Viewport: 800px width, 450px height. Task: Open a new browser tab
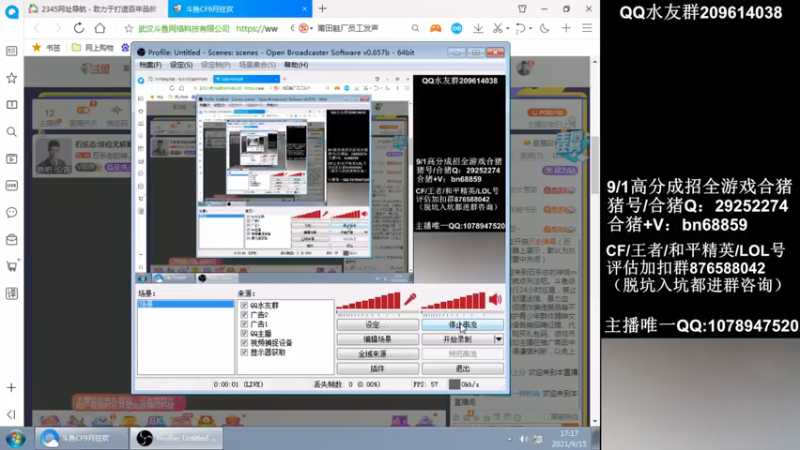point(322,9)
